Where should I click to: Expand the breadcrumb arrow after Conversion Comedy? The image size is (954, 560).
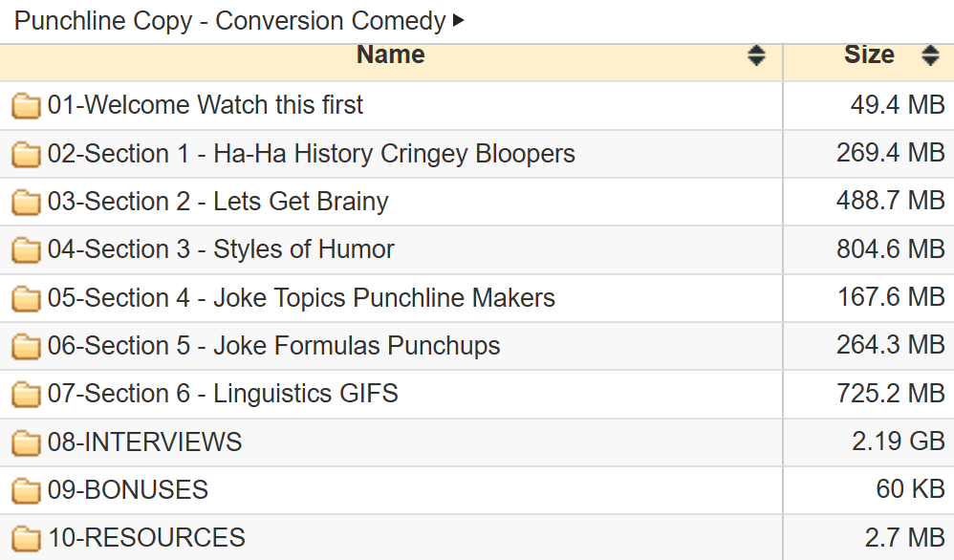(459, 20)
